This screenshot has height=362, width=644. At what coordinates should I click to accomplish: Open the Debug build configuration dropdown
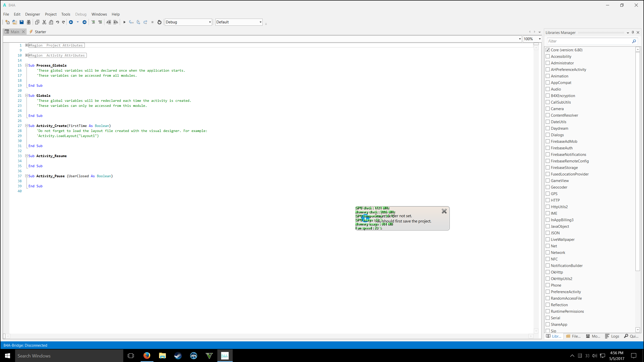tap(210, 22)
